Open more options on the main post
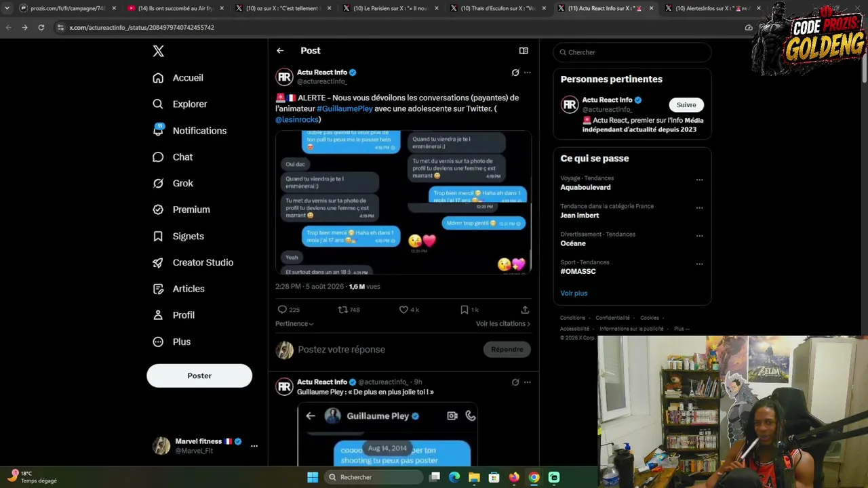This screenshot has width=868, height=488. click(x=528, y=73)
